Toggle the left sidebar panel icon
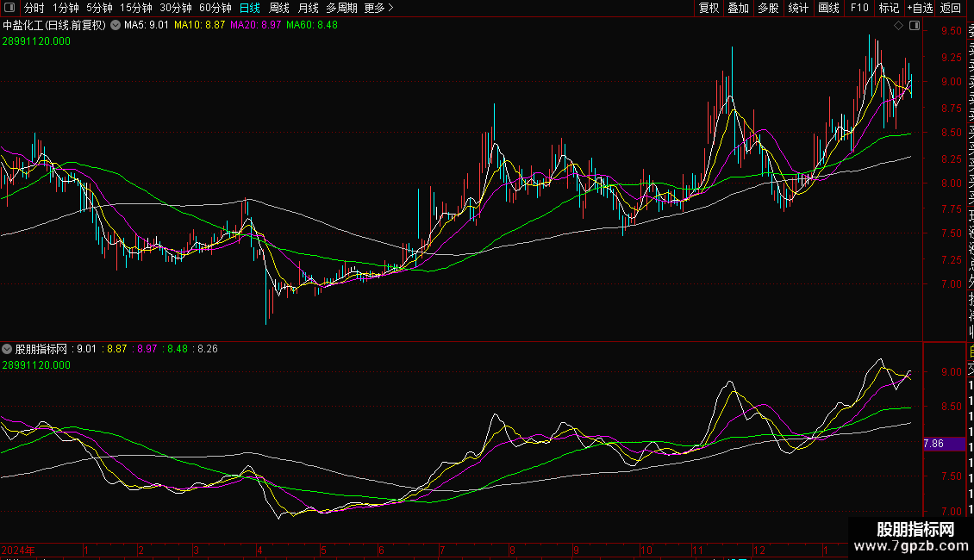974x560 pixels. pyautogui.click(x=8, y=8)
